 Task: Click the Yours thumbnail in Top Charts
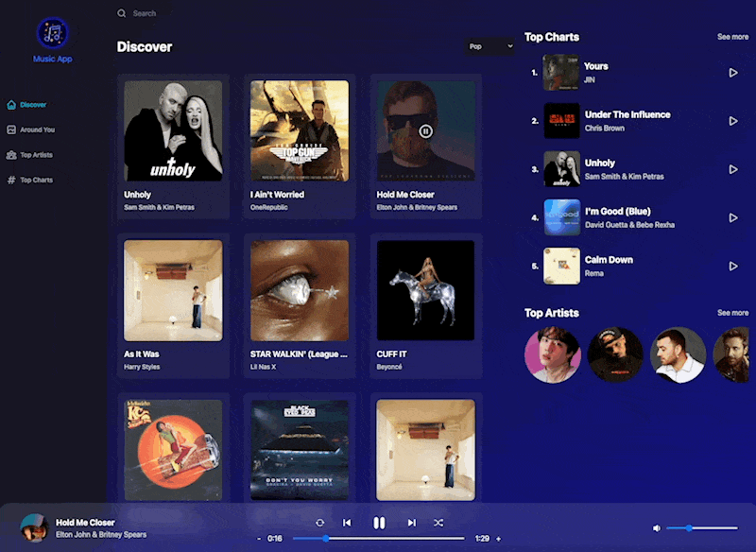pyautogui.click(x=561, y=73)
